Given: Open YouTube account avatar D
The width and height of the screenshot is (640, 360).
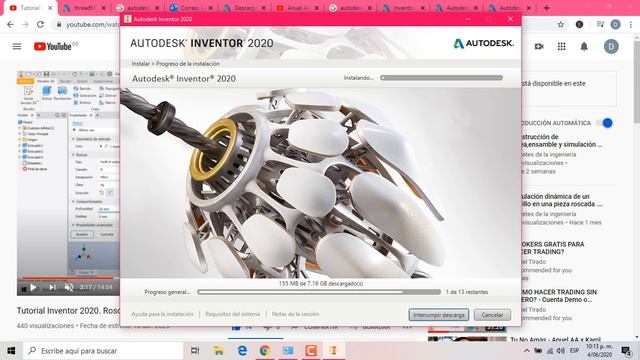Looking at the screenshot, I should tap(611, 47).
